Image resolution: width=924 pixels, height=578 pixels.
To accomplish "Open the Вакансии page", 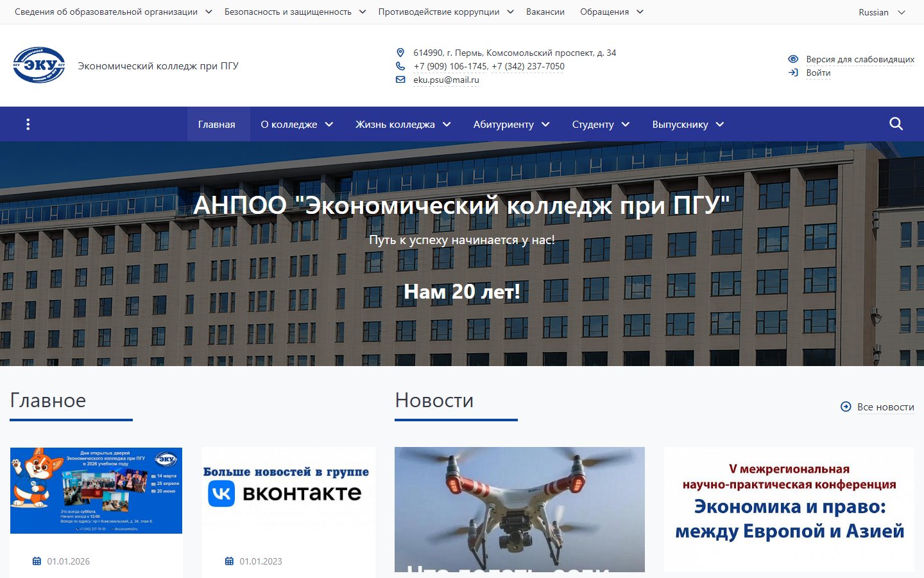I will pos(545,12).
